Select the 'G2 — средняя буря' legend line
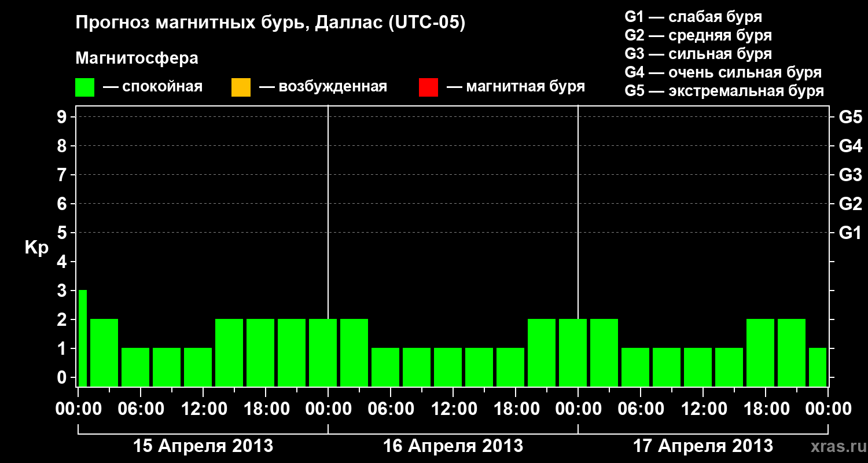Viewport: 868px width, 463px height. point(698,35)
